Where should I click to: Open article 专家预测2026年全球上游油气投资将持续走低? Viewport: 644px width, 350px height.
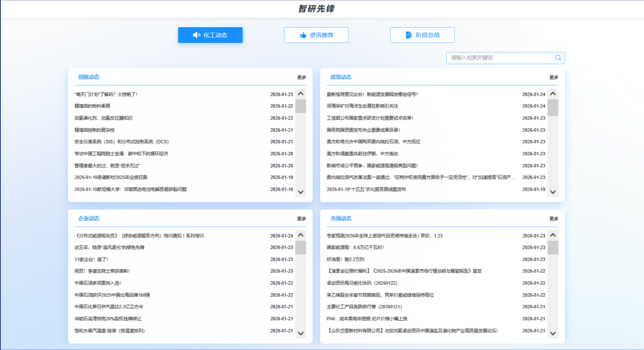384,236
